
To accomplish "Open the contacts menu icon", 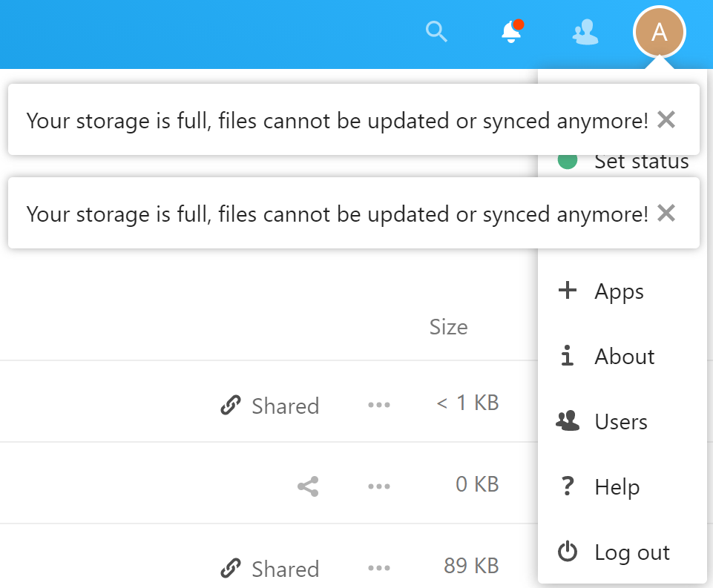I will pos(585,32).
